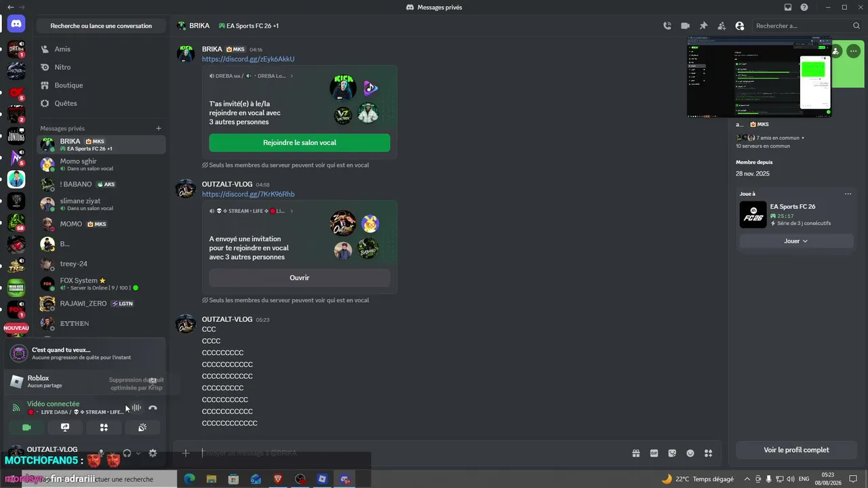Share your screen button

click(65, 428)
